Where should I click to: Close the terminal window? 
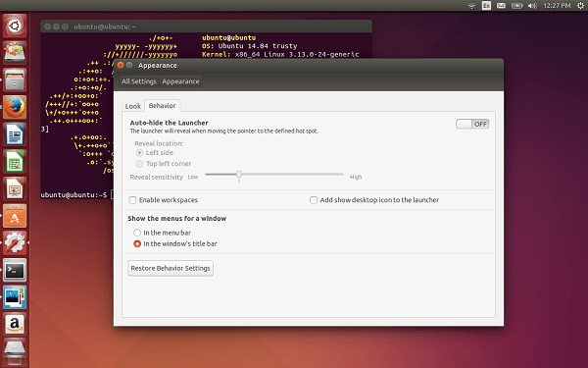click(48, 26)
